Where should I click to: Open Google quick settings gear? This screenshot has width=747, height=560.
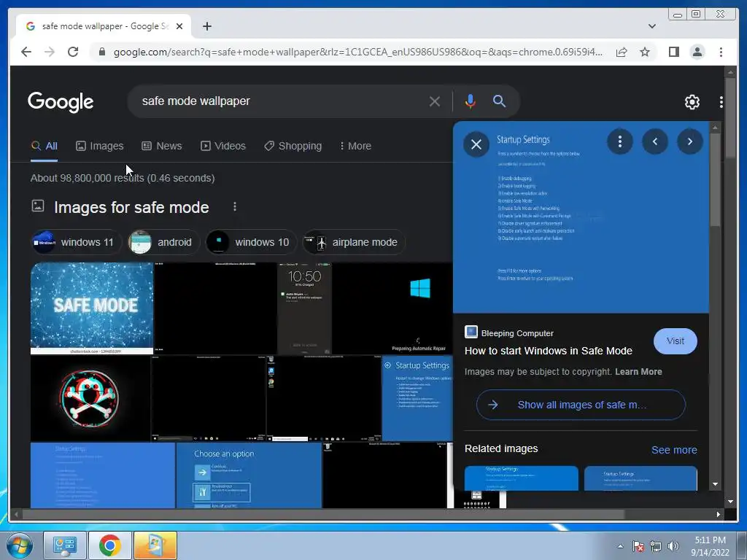pos(692,101)
